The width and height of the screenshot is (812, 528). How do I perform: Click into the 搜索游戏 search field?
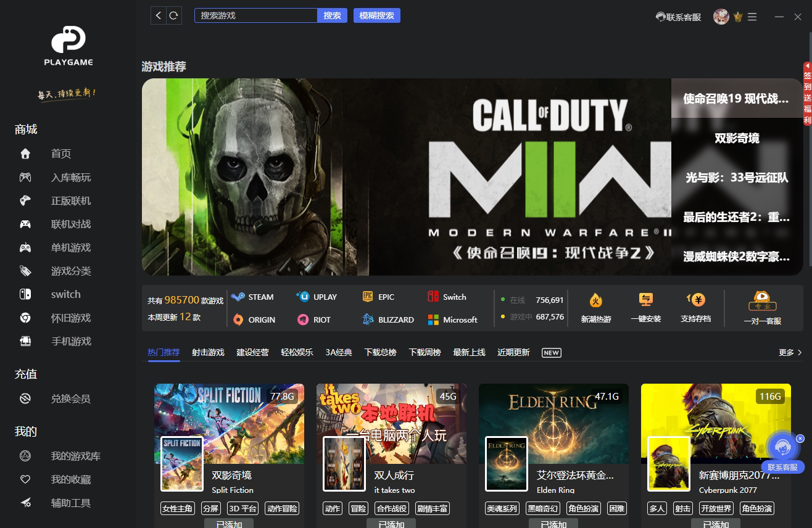[x=256, y=15]
